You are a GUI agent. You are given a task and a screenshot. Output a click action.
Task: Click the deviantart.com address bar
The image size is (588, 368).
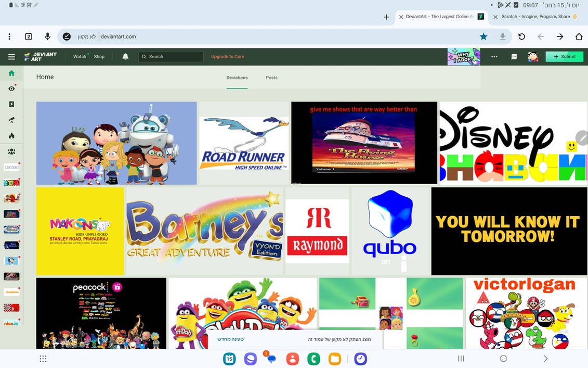click(285, 36)
